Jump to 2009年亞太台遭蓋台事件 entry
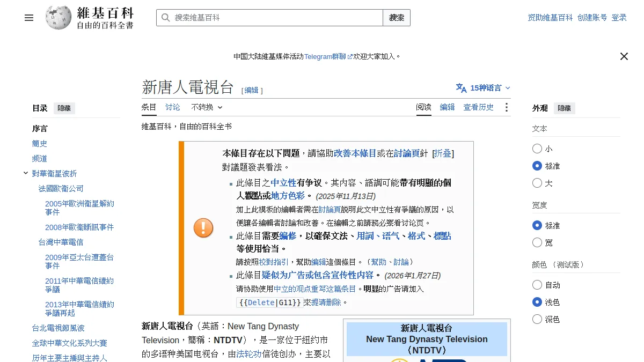This screenshot has height=362, width=644. click(79, 262)
